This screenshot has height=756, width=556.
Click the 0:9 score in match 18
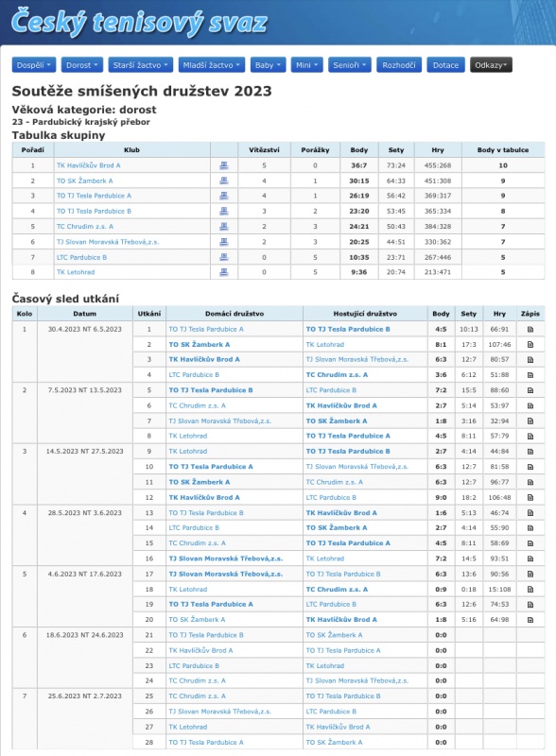tap(441, 589)
